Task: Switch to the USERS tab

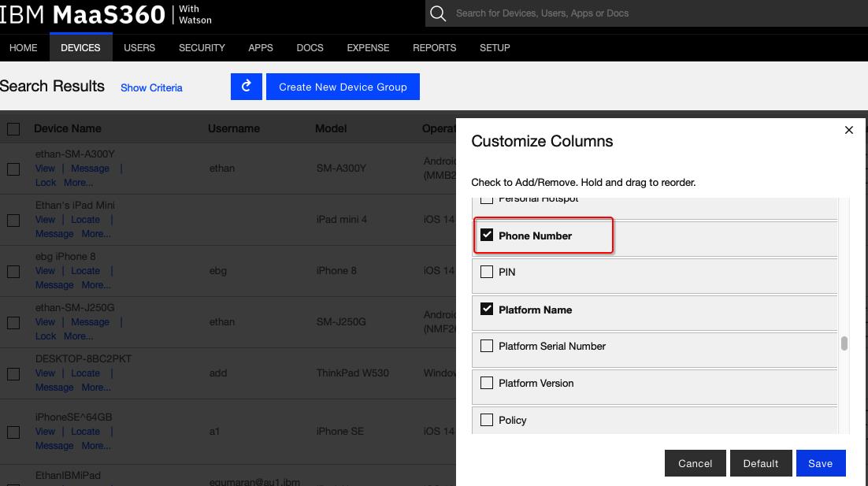Action: tap(139, 48)
